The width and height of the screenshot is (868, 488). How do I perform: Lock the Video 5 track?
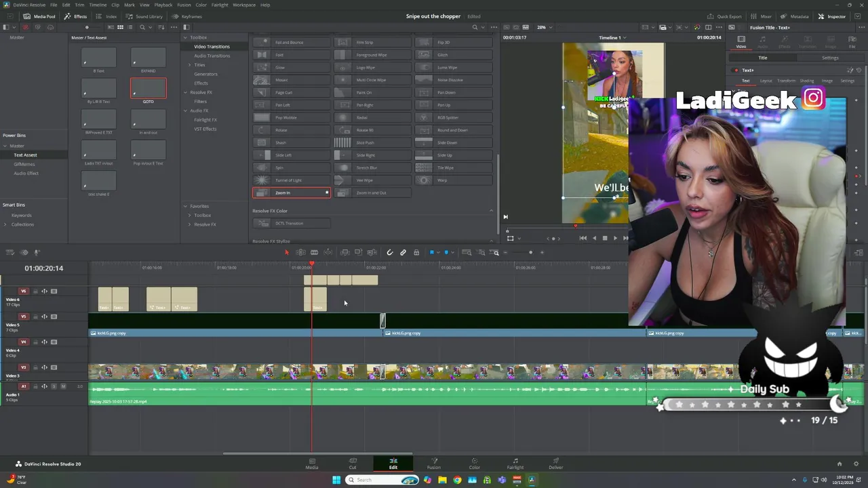[35, 317]
